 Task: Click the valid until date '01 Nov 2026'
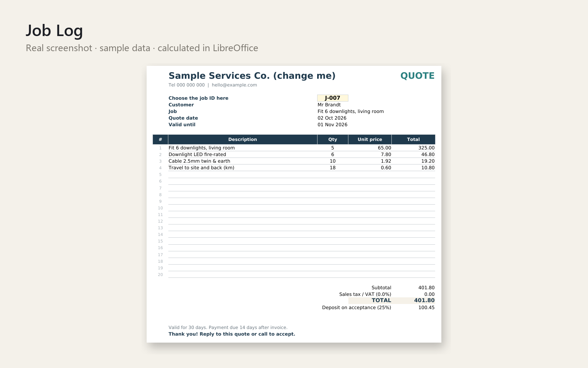[x=332, y=125]
